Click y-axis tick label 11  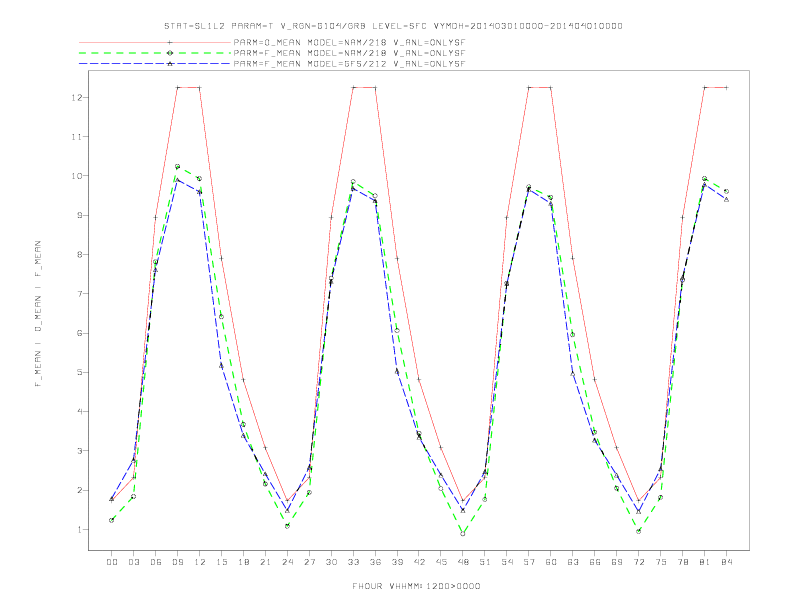click(76, 137)
